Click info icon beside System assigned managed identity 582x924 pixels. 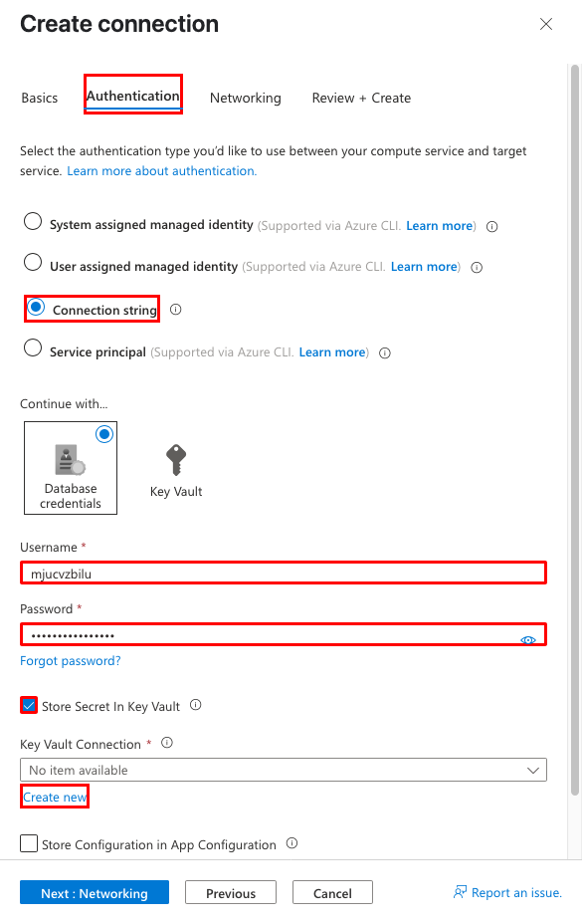[x=491, y=226]
